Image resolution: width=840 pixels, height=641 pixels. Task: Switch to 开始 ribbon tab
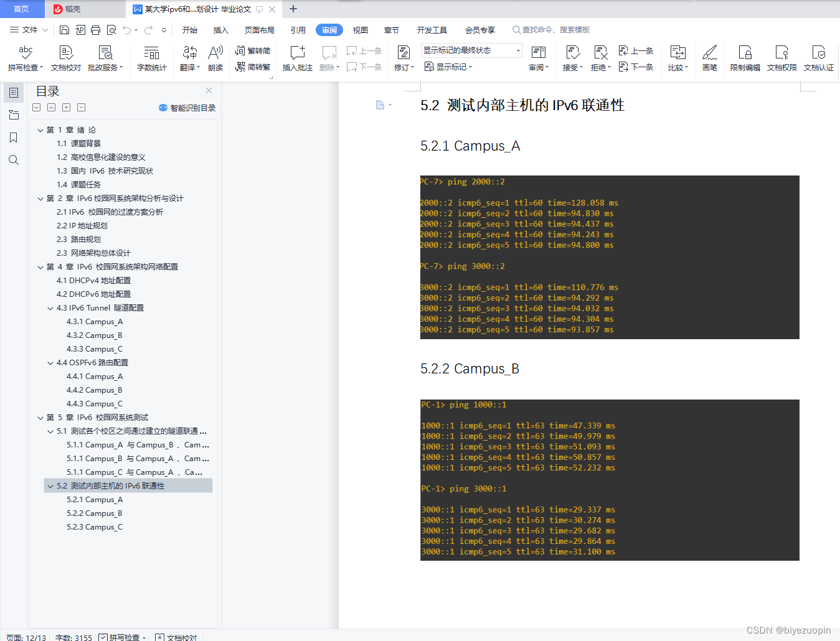pos(190,30)
